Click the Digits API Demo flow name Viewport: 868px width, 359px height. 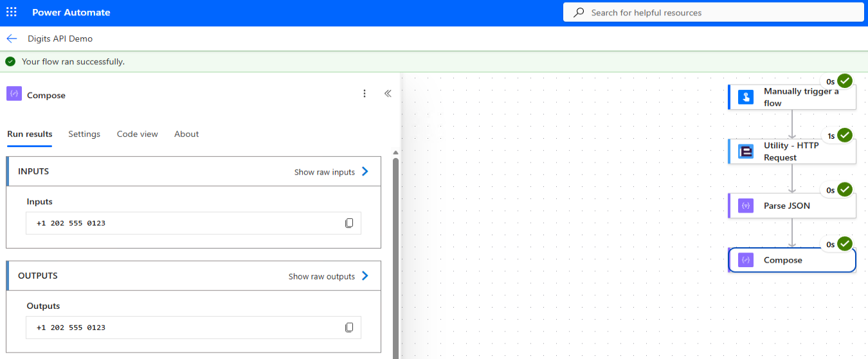click(x=60, y=39)
